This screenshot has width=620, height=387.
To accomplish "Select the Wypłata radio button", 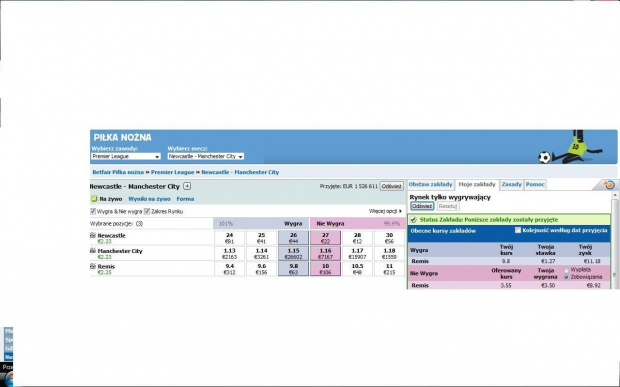I will coord(566,270).
